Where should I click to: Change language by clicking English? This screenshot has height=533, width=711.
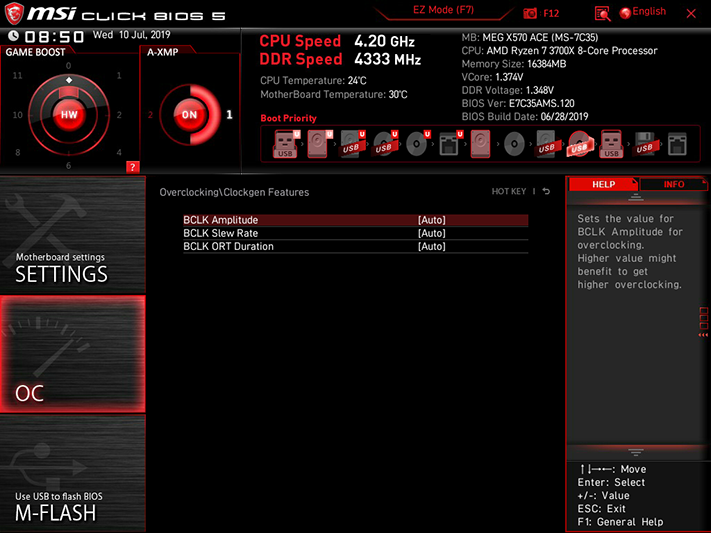pos(649,12)
